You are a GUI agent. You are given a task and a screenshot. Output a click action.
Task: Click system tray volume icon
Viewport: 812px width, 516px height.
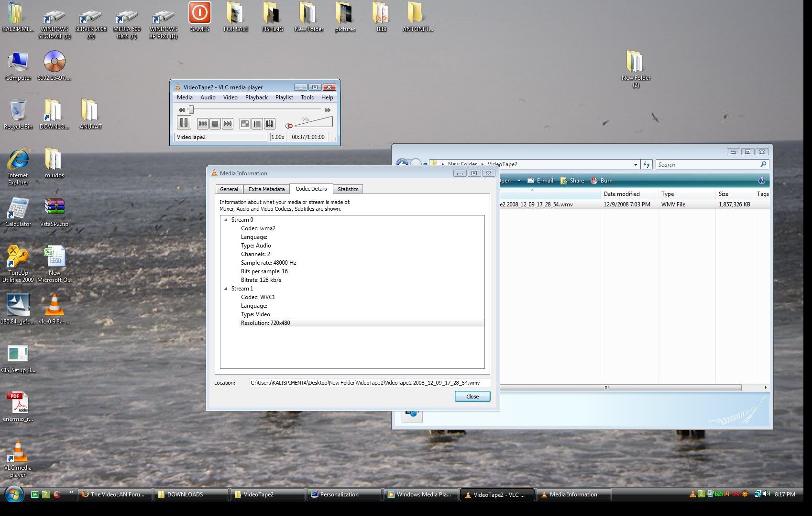tap(767, 494)
